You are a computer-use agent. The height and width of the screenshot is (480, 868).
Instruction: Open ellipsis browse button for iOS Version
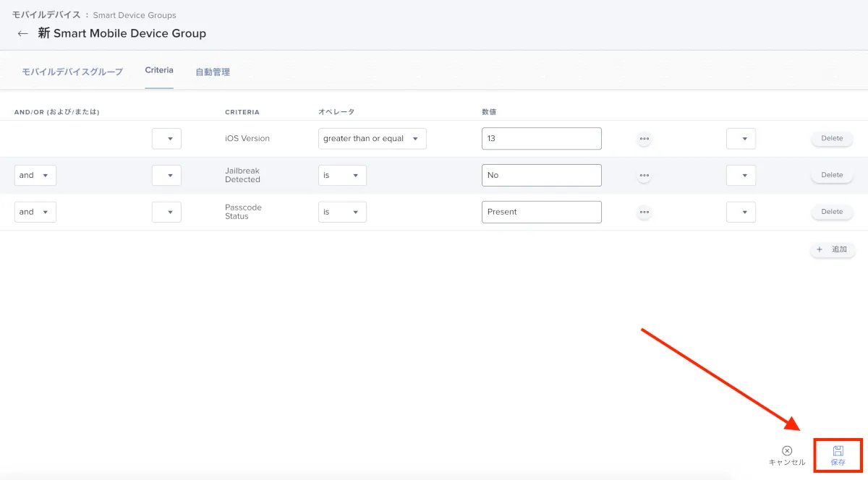pos(644,139)
